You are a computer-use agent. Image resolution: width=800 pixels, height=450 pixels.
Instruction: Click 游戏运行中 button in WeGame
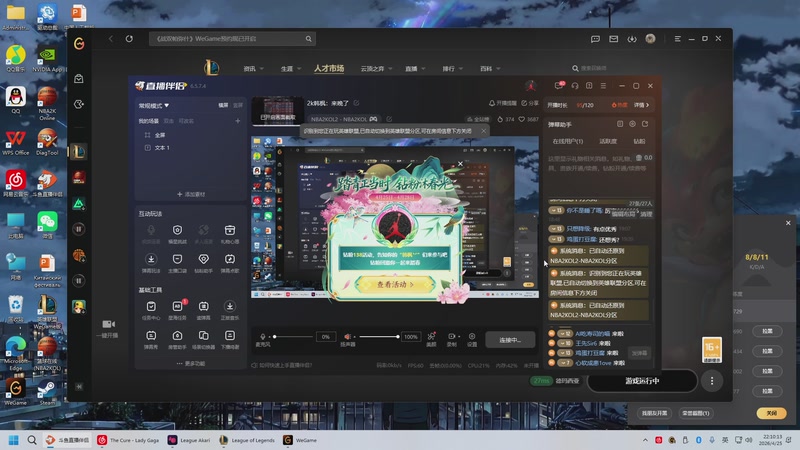[642, 381]
